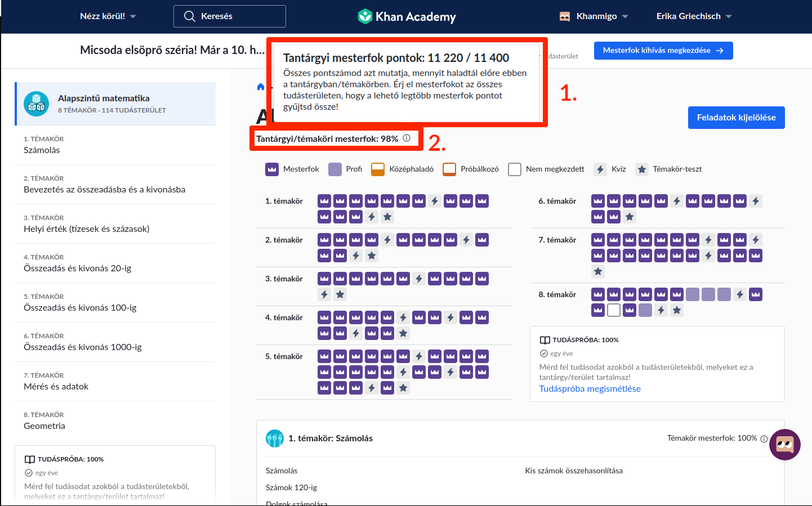Click the Alapszintű matematika course header in sidebar
The image size is (812, 506).
(x=116, y=104)
